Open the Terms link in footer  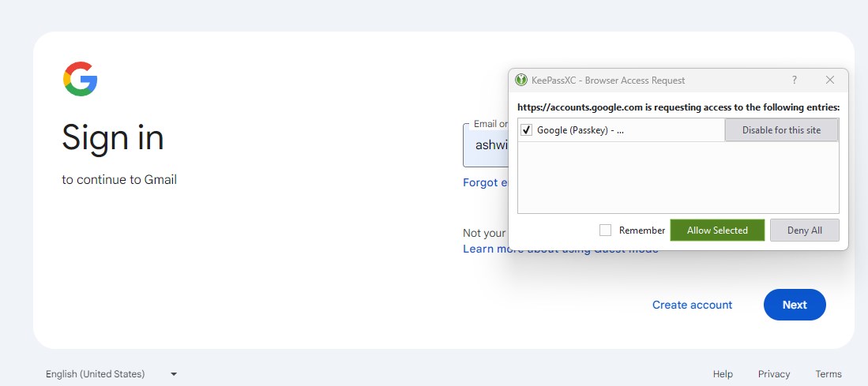(x=829, y=374)
